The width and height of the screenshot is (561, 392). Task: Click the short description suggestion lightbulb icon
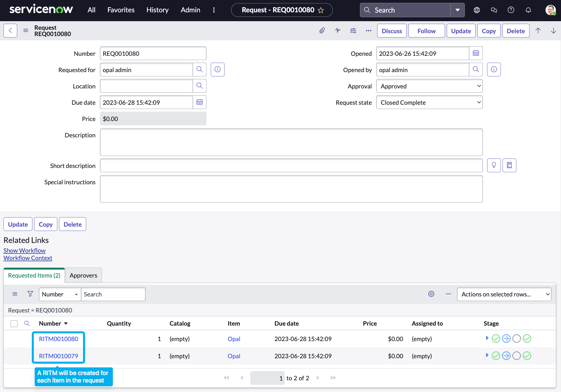(x=494, y=165)
